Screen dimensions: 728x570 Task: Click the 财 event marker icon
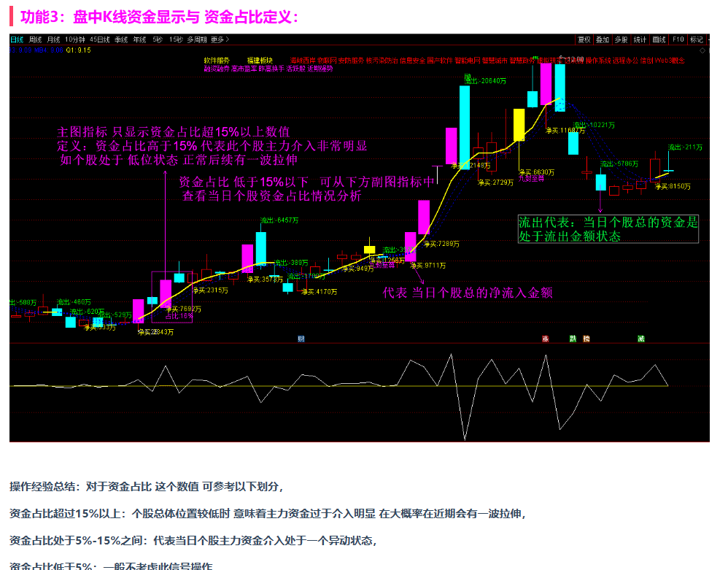301,339
